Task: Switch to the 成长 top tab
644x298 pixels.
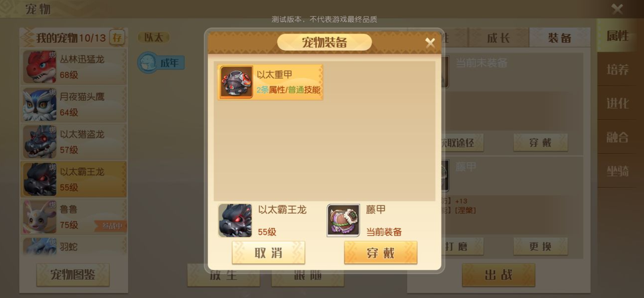Action: (x=499, y=38)
